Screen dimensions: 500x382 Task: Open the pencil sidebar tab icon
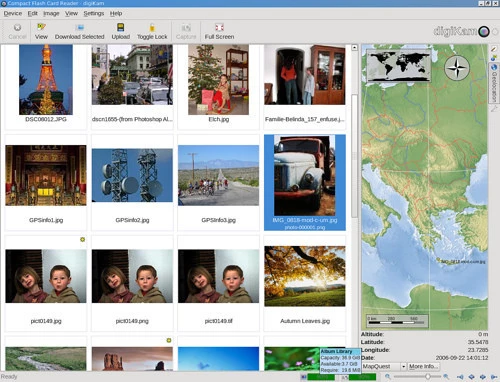point(494,49)
